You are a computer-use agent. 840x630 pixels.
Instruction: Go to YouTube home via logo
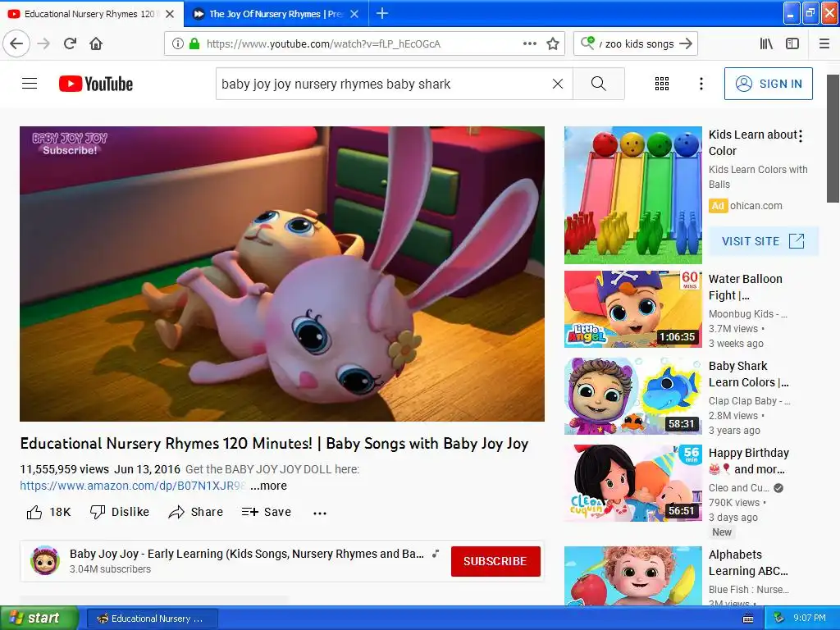coord(96,84)
